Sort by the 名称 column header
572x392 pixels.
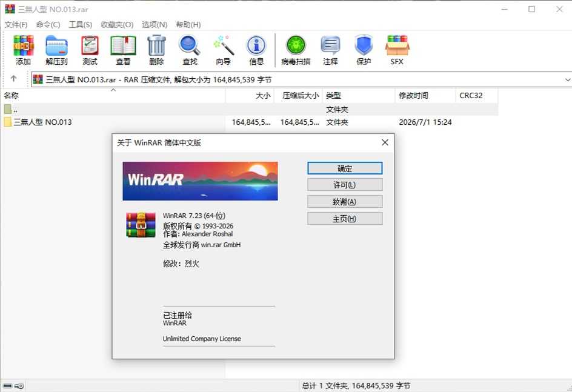113,96
